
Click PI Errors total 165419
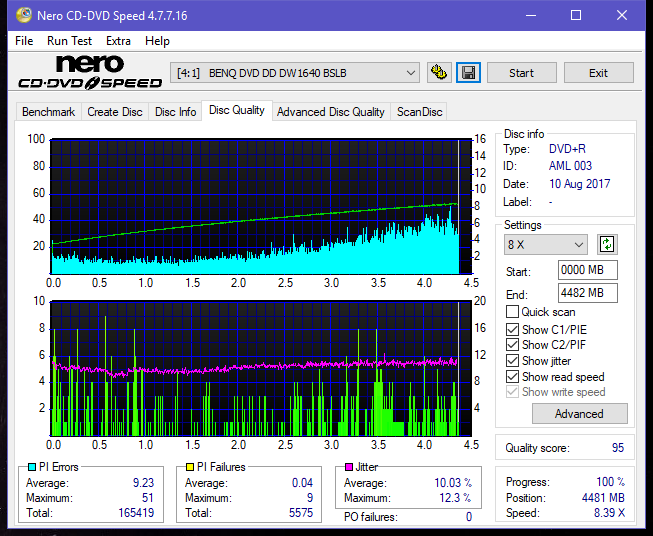tap(136, 513)
